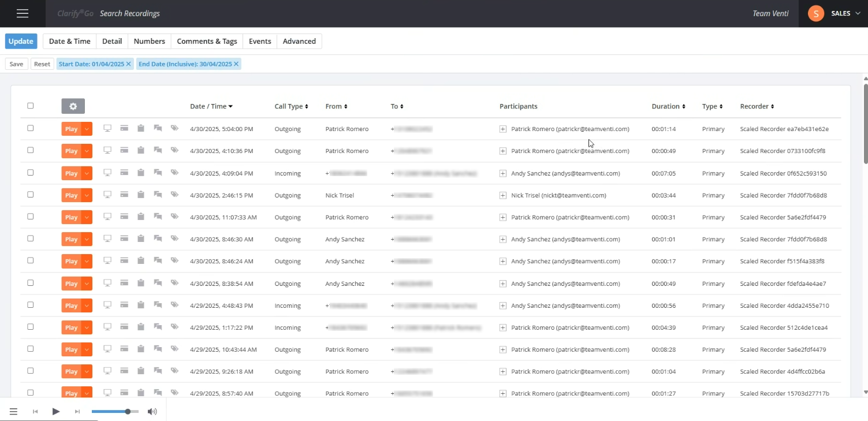The height and width of the screenshot is (421, 868).
Task: Open clipboard icon for 8:38:54 AM call
Action: [x=140, y=283]
